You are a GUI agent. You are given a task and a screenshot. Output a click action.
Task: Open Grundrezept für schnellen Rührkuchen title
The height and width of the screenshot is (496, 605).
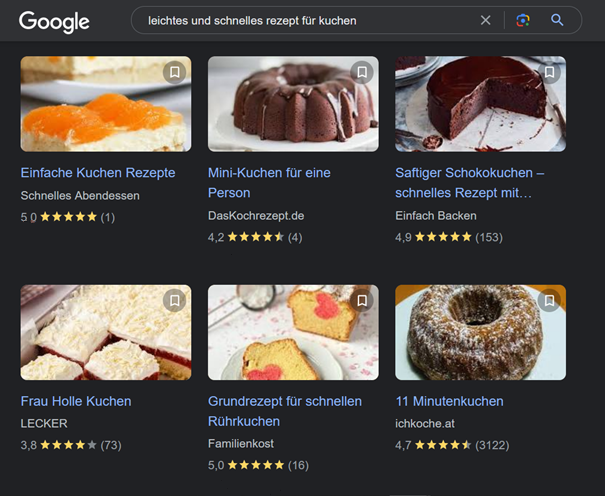coord(285,411)
